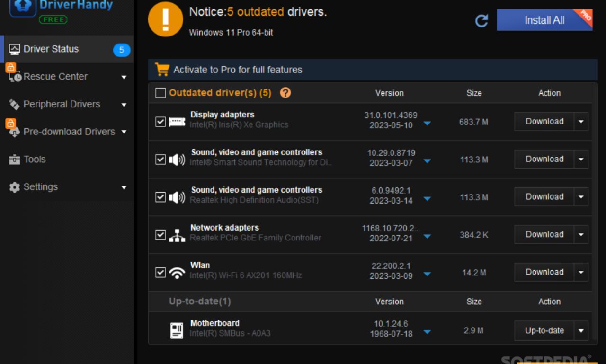The image size is (606, 364).
Task: Open version dropdown for Network adapters
Action: (427, 236)
